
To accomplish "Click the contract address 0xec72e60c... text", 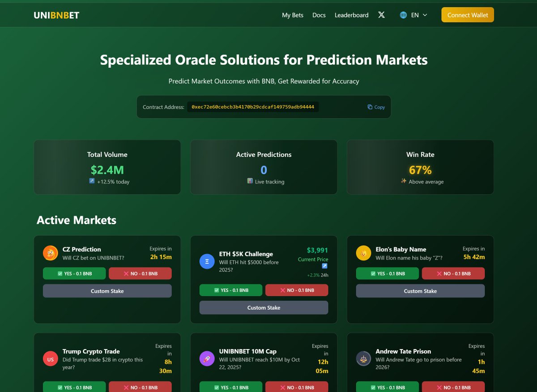I will point(253,107).
